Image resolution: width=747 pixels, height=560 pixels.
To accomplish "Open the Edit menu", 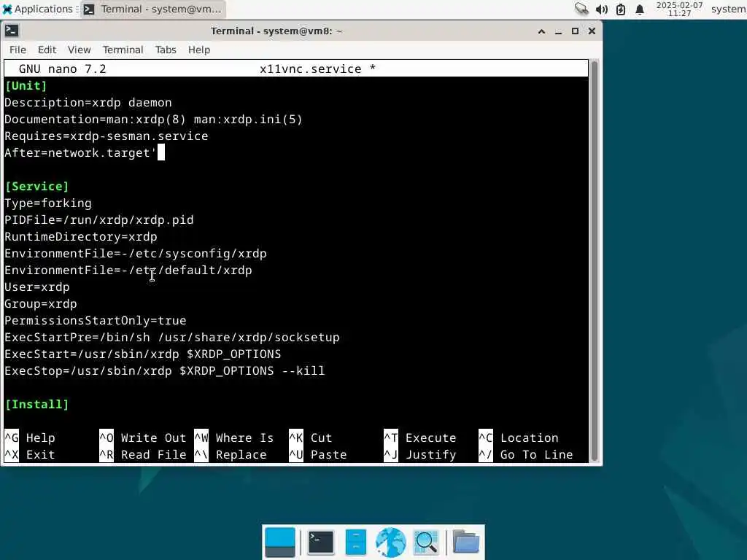I will (47, 50).
